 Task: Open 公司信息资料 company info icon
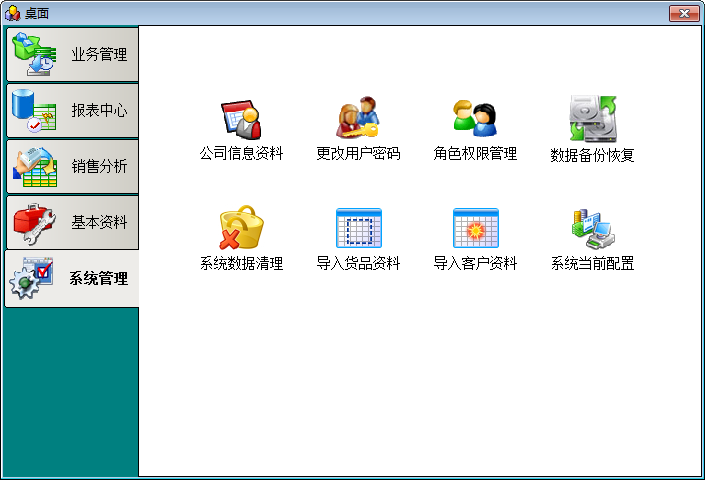241,120
